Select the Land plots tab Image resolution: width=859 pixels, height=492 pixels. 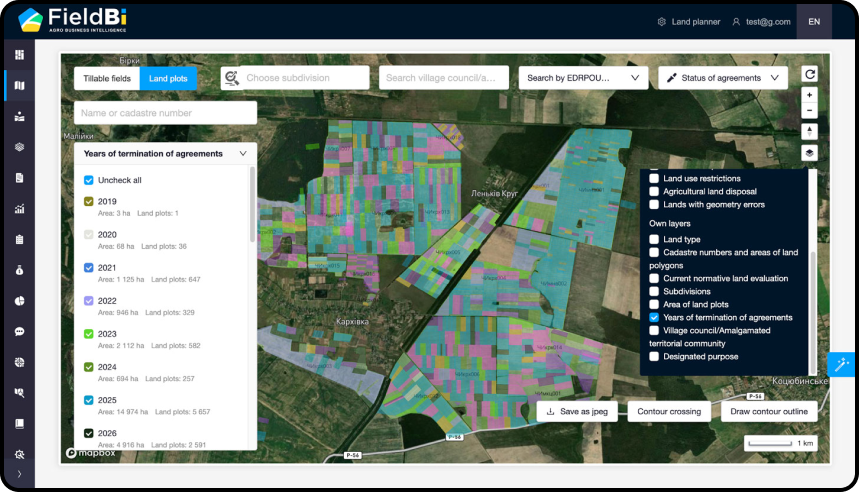(x=168, y=78)
